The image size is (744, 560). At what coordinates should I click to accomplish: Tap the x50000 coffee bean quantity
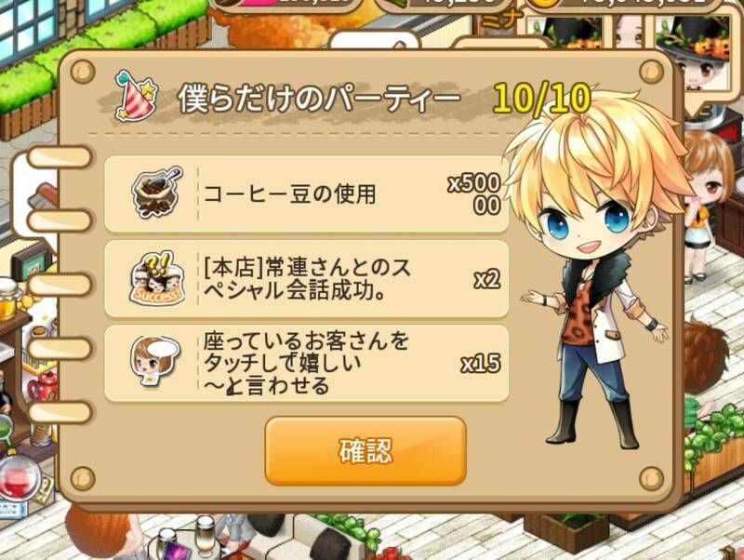coord(474,194)
